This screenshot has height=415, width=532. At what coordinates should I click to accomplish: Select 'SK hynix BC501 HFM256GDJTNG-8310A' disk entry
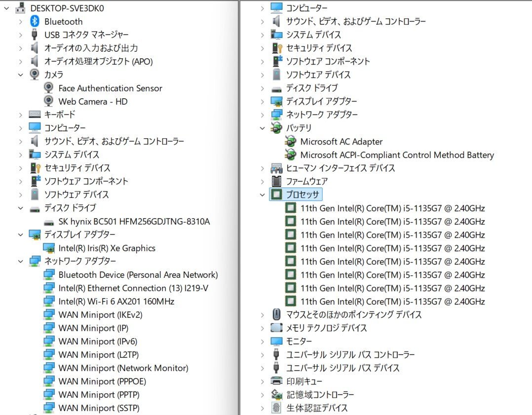point(134,222)
